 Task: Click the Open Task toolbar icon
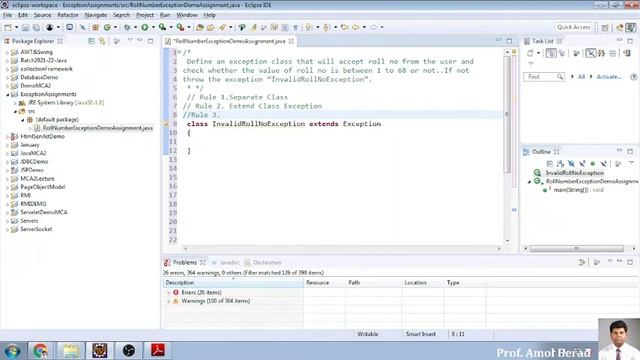point(210,27)
